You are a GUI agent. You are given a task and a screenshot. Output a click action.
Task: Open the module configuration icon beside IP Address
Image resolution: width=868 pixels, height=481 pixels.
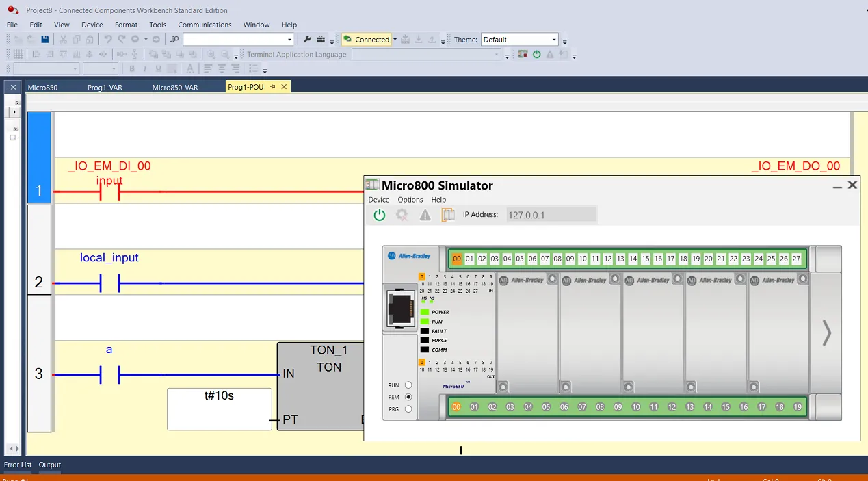pos(447,215)
